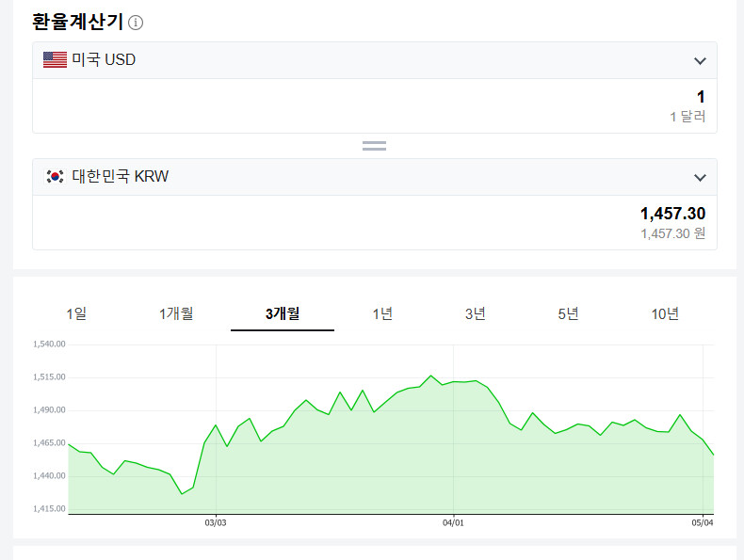Viewport: 744px width, 560px height.
Task: Expand the 대한민국 KRW currency dropdown arrow
Action: pyautogui.click(x=700, y=177)
